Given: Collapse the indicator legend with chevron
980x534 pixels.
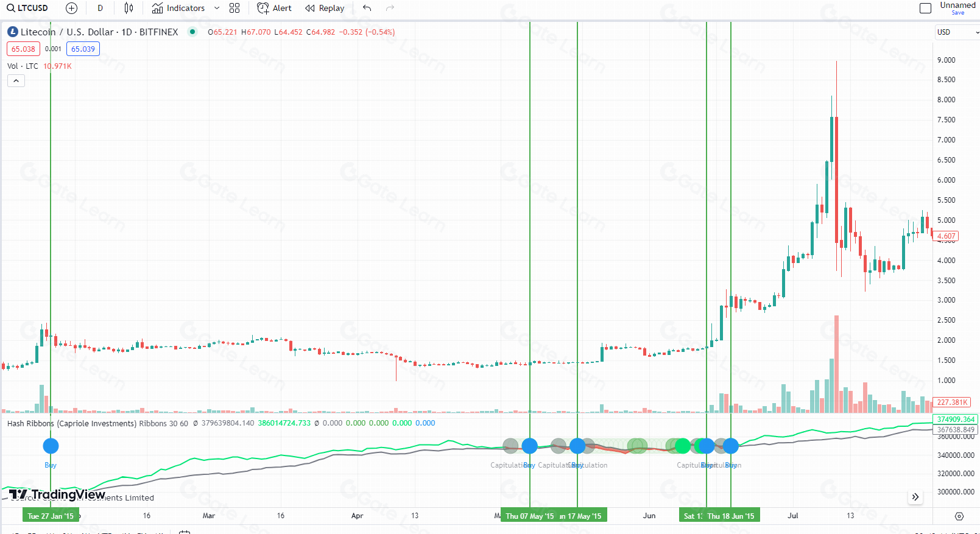Looking at the screenshot, I should 16,80.
